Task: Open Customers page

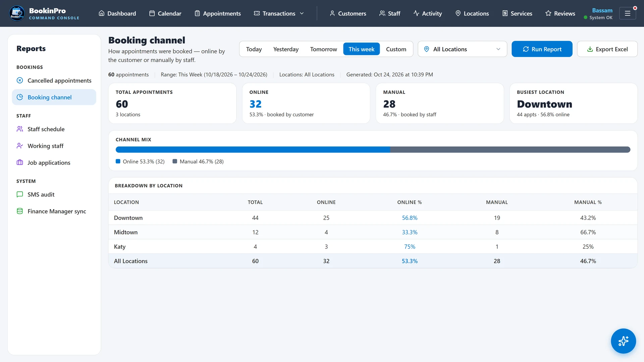Action: (x=347, y=13)
